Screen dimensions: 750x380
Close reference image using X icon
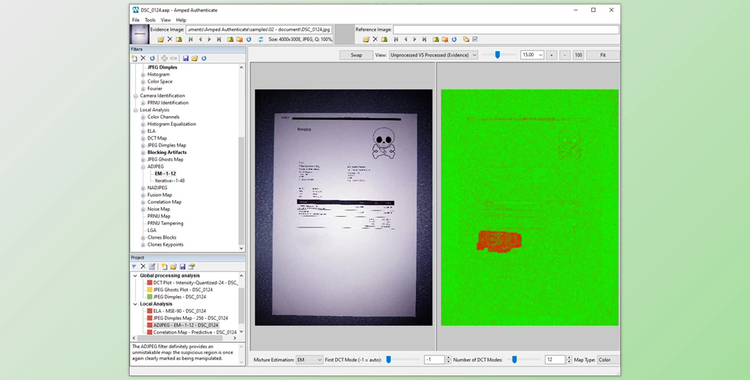click(375, 39)
